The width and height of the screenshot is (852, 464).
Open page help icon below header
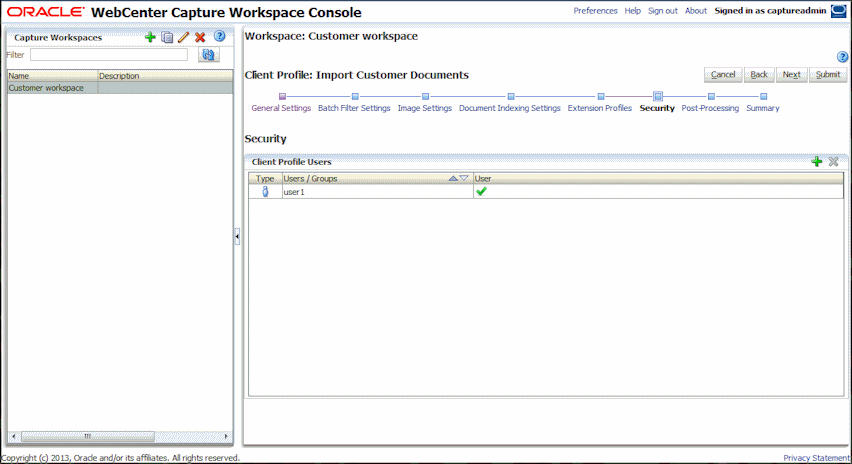[x=842, y=57]
